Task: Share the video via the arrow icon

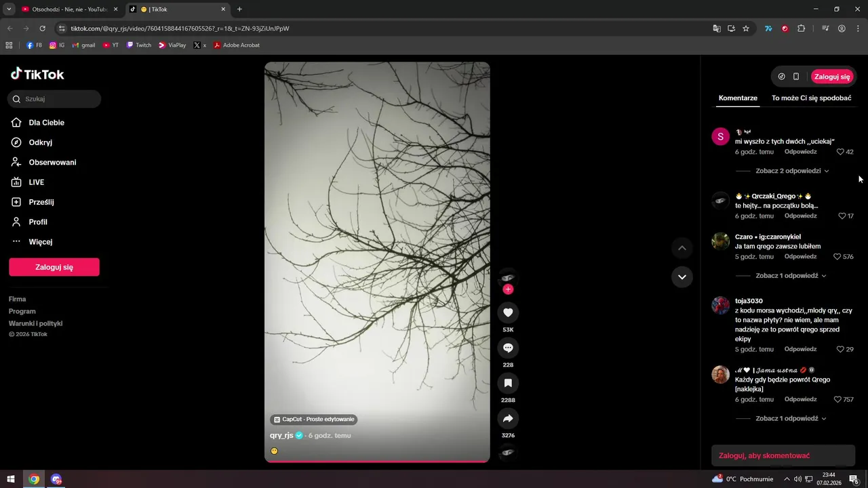Action: [508, 418]
